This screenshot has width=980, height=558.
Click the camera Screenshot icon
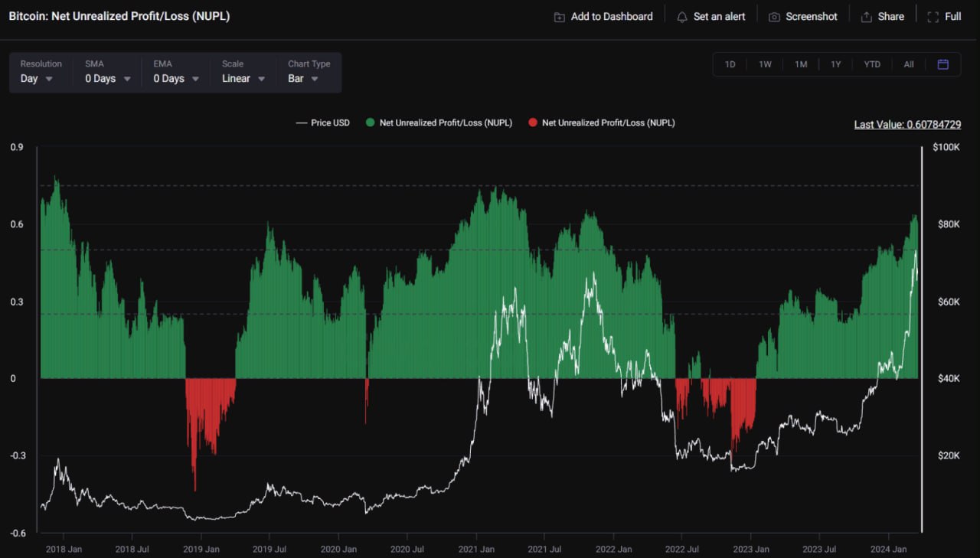pos(774,17)
